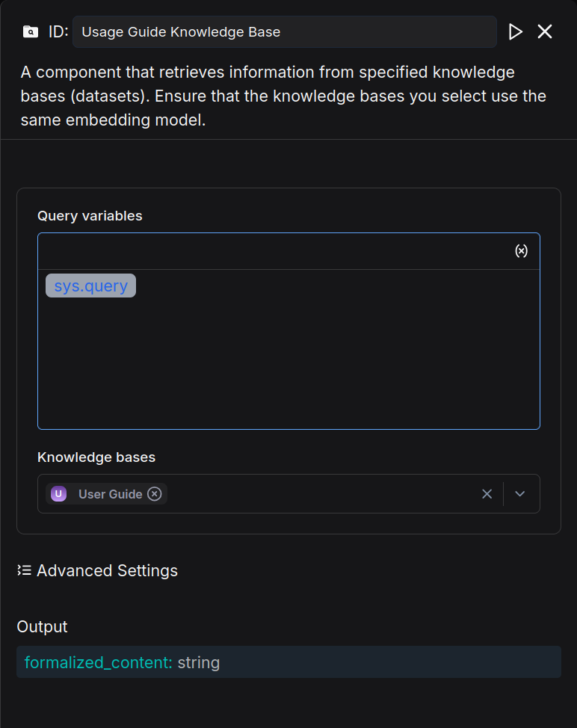Click the User Guide tag label
Viewport: 577px width, 728px height.
point(110,494)
